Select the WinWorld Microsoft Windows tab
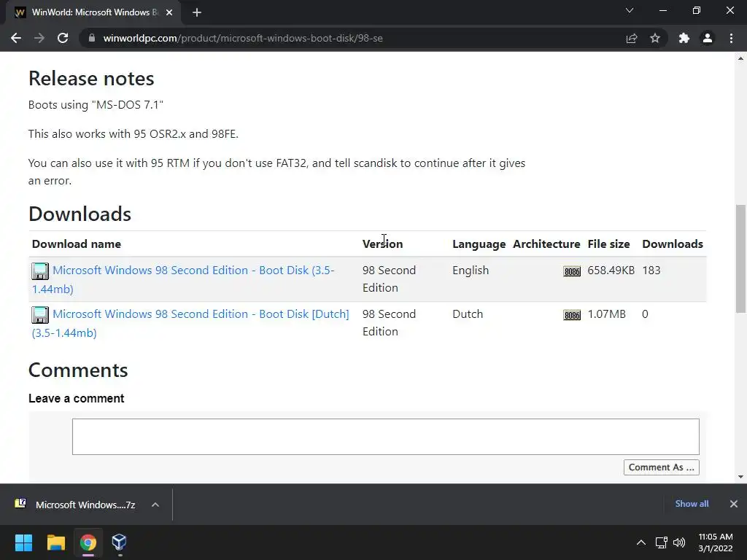Screen dimensions: 747x560 click(93, 12)
